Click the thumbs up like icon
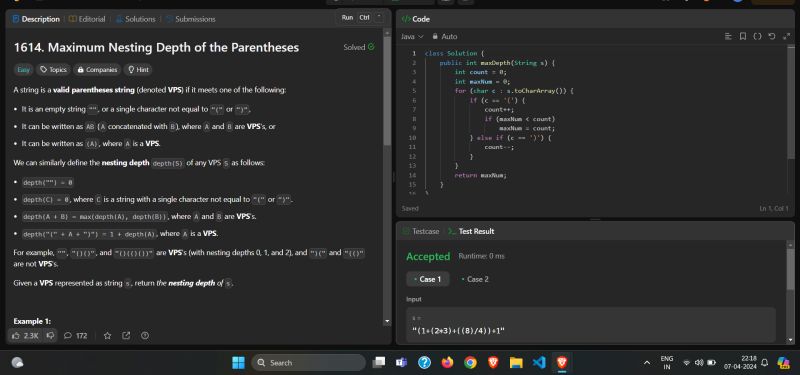Image resolution: width=800 pixels, height=375 pixels. (x=16, y=336)
